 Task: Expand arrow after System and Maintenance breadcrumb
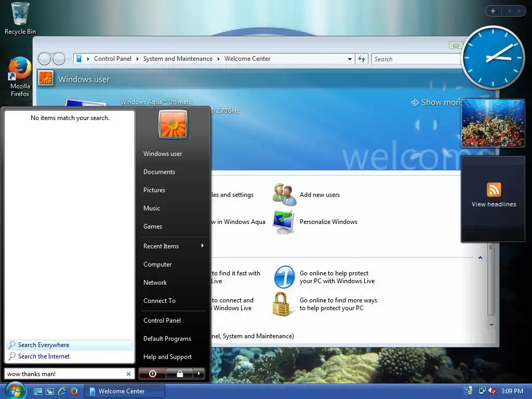219,59
